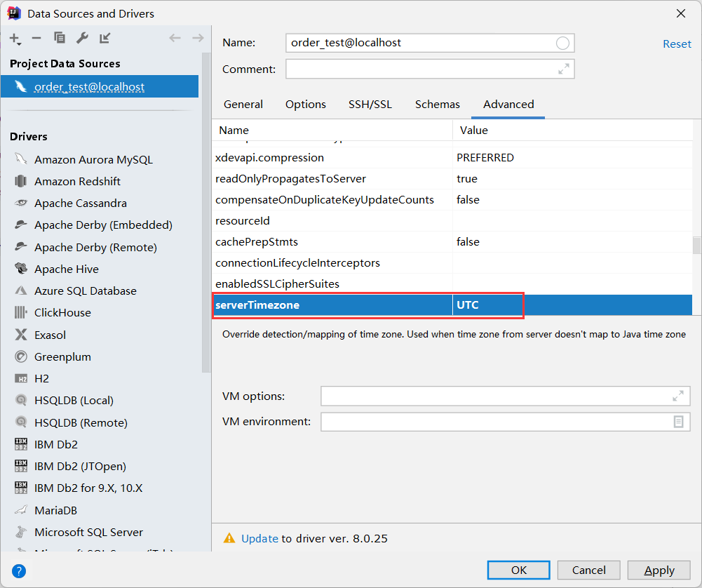The height and width of the screenshot is (588, 702).
Task: Select ClickHouse driver
Action: tap(62, 312)
